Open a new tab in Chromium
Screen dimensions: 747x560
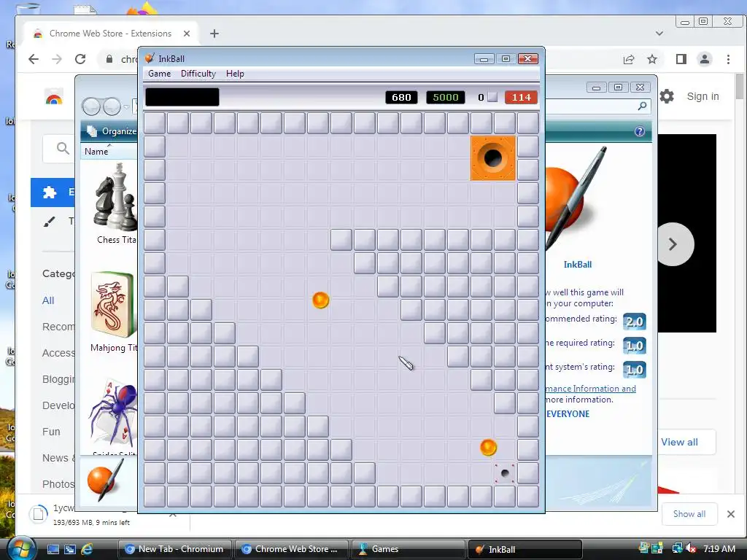[x=214, y=34]
